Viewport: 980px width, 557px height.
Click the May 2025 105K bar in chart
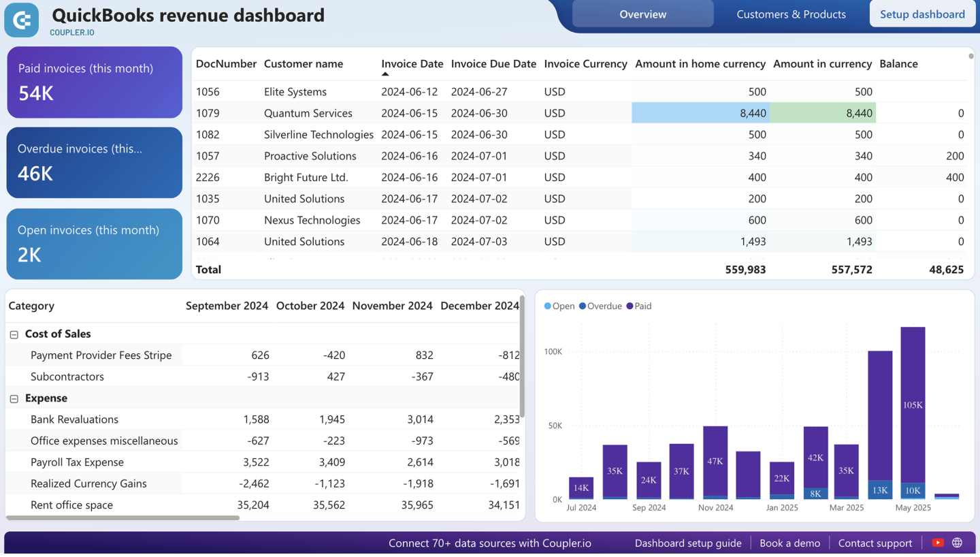click(912, 405)
